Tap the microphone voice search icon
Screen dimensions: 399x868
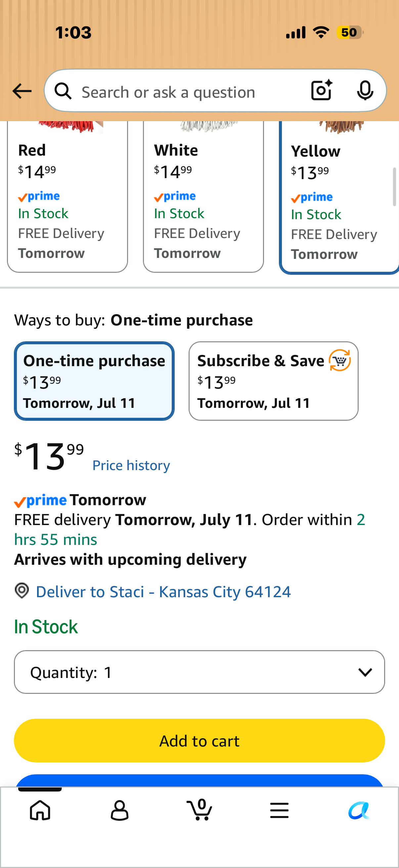click(x=365, y=91)
